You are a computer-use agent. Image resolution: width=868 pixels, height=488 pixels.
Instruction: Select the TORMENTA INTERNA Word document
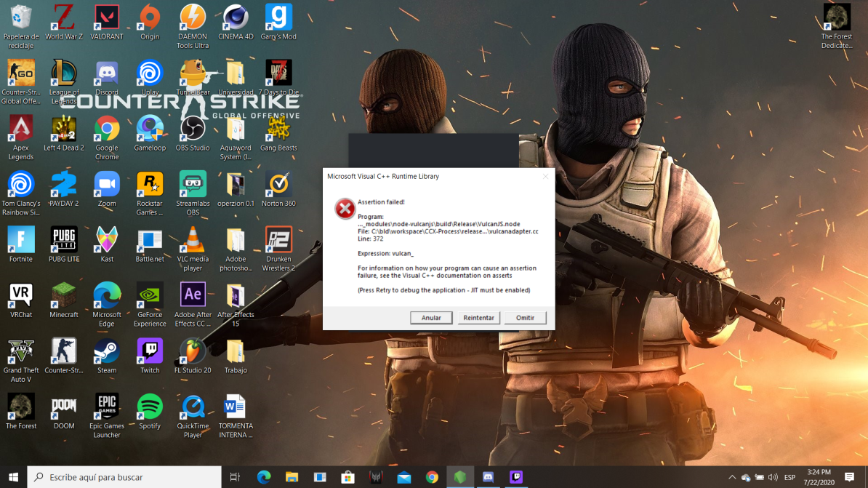coord(236,415)
